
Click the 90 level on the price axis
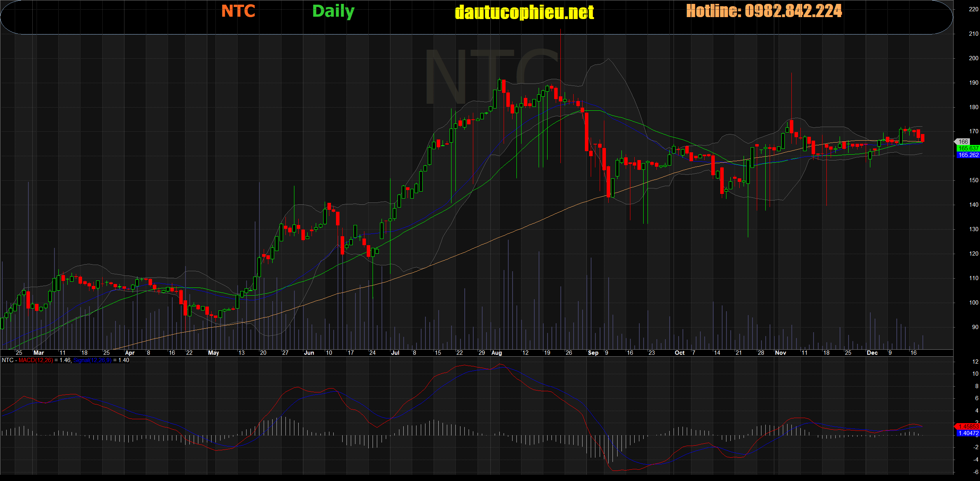point(975,327)
